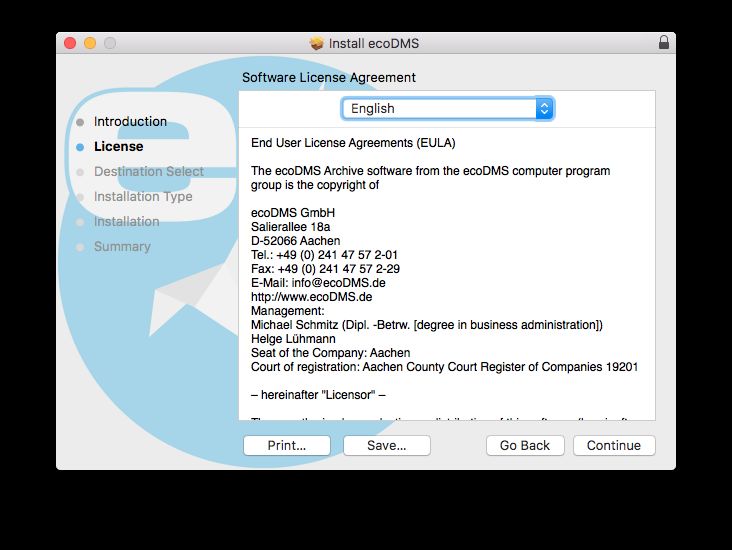Viewport: 732px width, 550px height.
Task: Close the installer with red button
Action: [70, 43]
